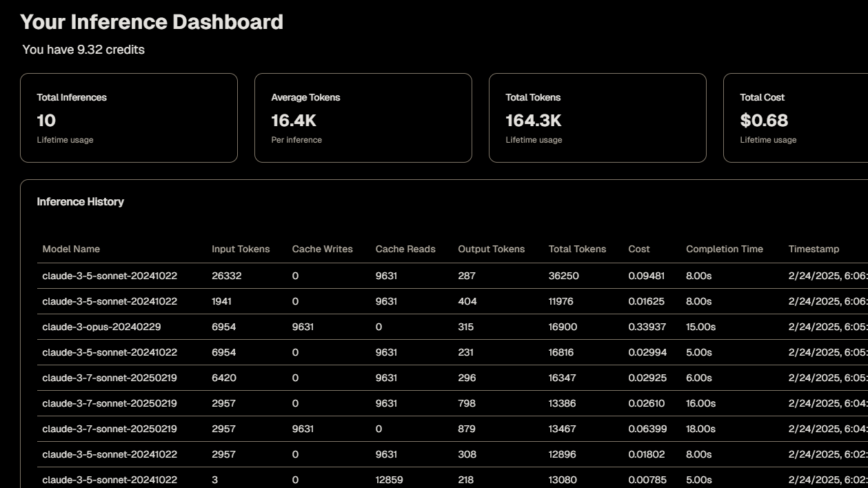
Task: Click the "Your Inference Dashboard" heading
Action: pos(152,22)
